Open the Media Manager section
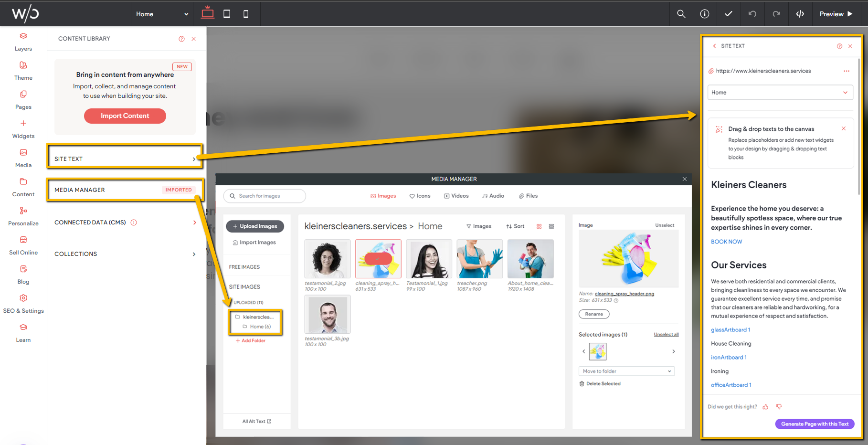 coord(125,190)
